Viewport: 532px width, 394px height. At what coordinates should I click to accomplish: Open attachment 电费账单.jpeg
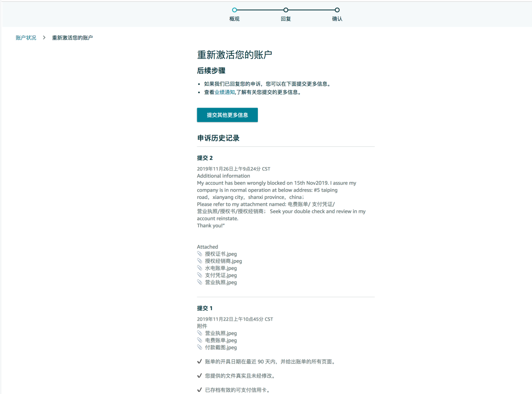pyautogui.click(x=221, y=340)
